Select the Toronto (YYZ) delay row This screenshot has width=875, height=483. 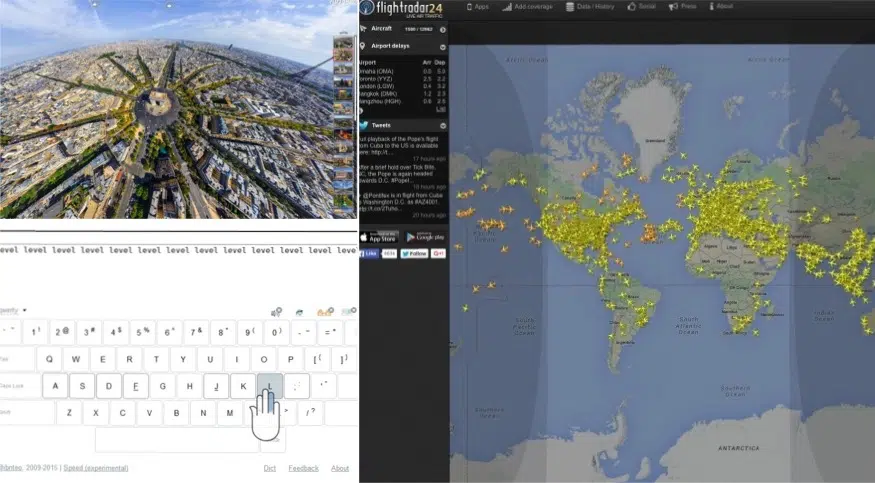(x=402, y=79)
